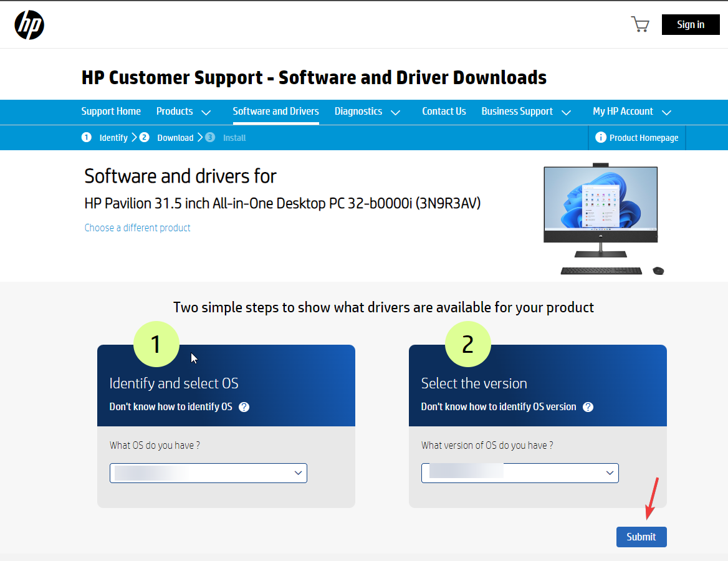Expand the Diagnostics chevron arrow
The image size is (728, 561).
pos(396,112)
